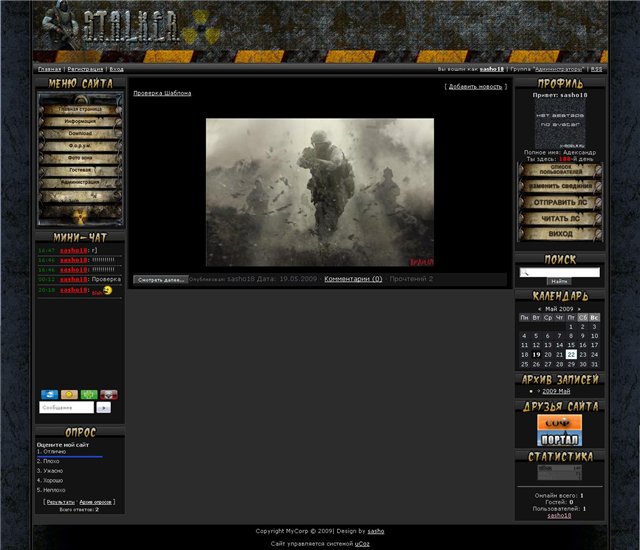Open 'Информация' in site menu
640x550 pixels.
(x=80, y=122)
